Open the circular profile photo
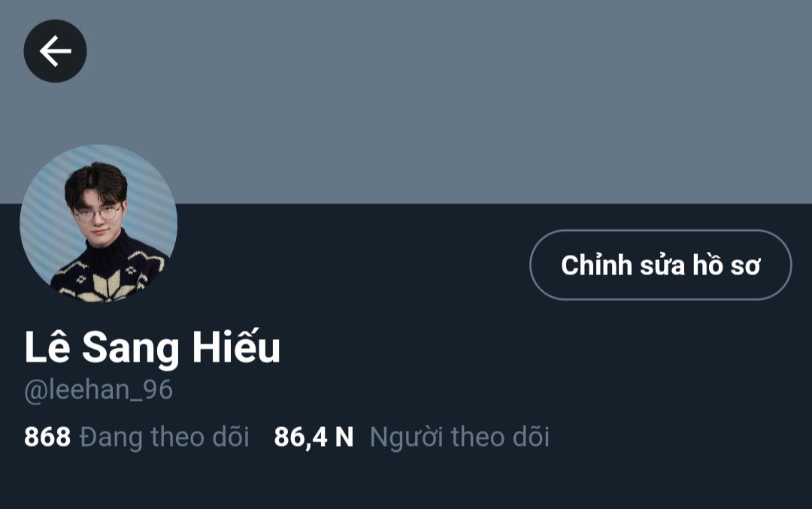 click(x=99, y=223)
